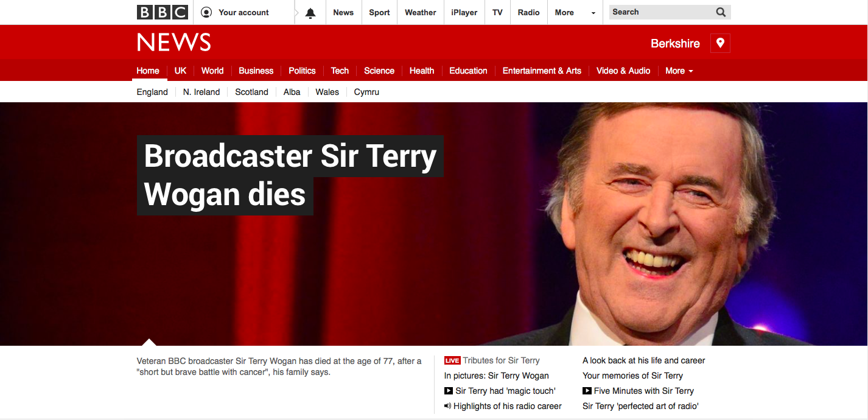This screenshot has width=868, height=420.
Task: Select the Tech tab
Action: [x=340, y=71]
